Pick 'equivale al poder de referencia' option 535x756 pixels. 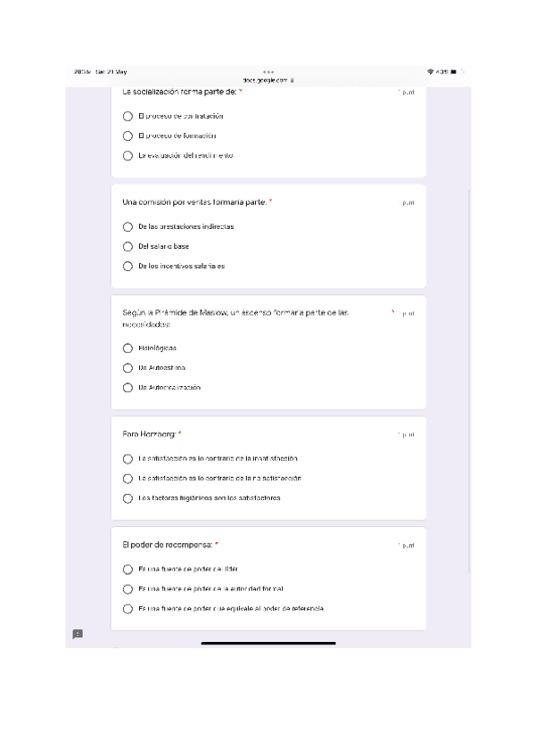[x=128, y=608]
